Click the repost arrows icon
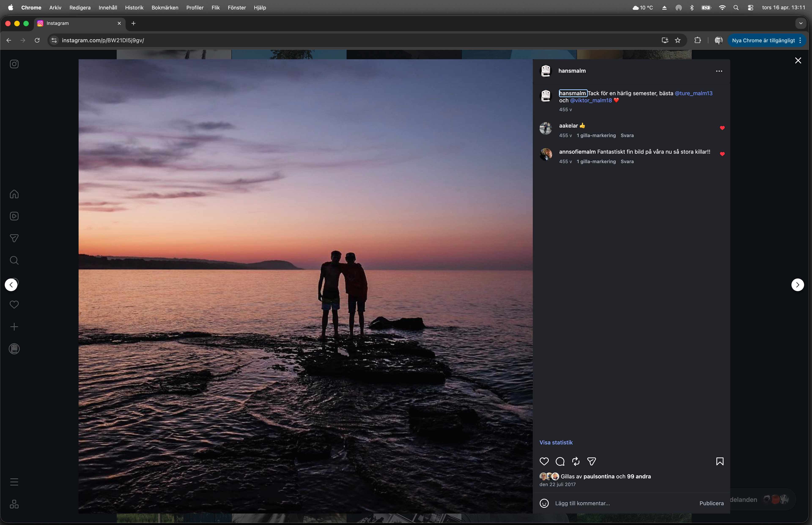 point(576,461)
